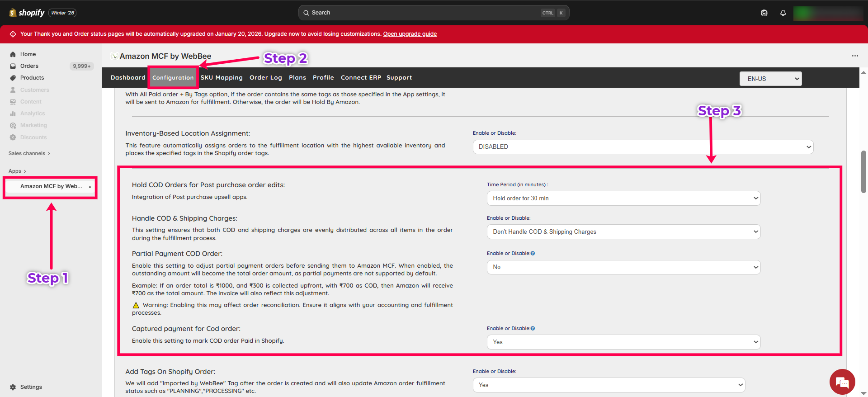This screenshot has height=397, width=868.
Task: Open Inventory-Based Location Assignment DISABLED dropdown
Action: (x=642, y=147)
